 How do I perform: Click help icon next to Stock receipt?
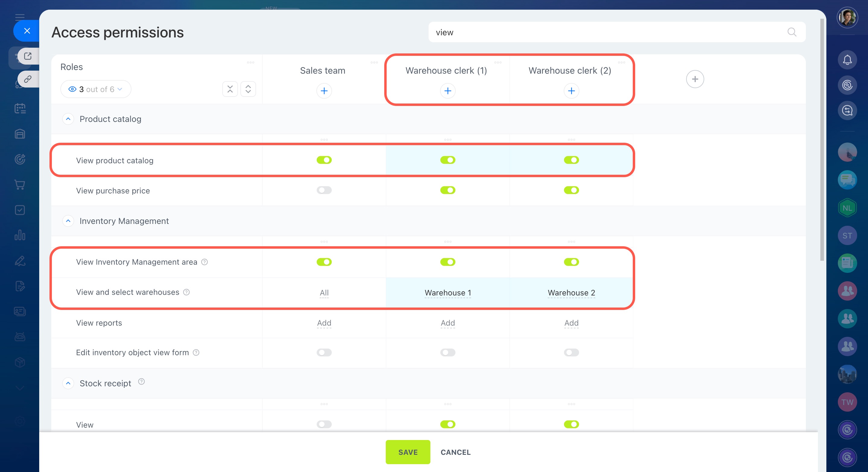pyautogui.click(x=141, y=381)
